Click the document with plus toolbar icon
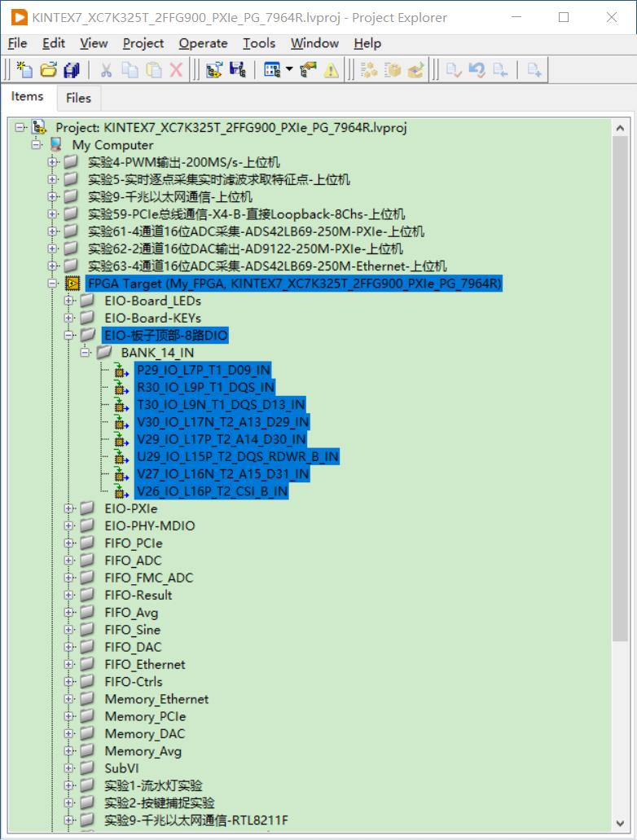Image resolution: width=637 pixels, height=840 pixels. [534, 69]
